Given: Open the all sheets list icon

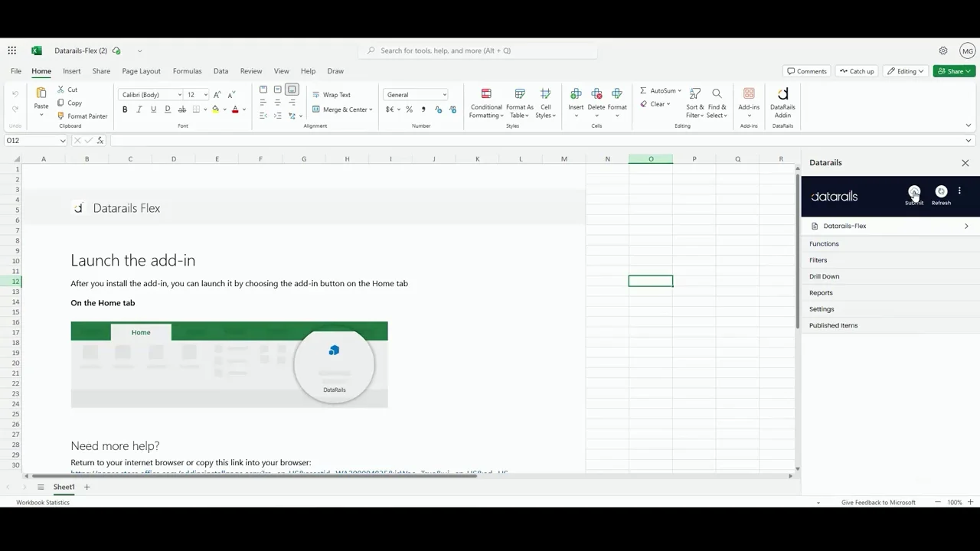Looking at the screenshot, I should [41, 487].
